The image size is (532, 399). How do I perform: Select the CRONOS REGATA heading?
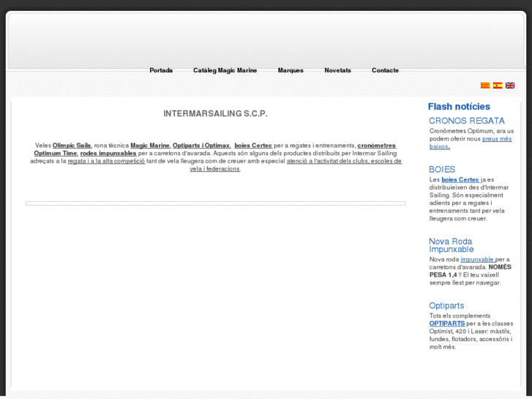pyautogui.click(x=467, y=121)
